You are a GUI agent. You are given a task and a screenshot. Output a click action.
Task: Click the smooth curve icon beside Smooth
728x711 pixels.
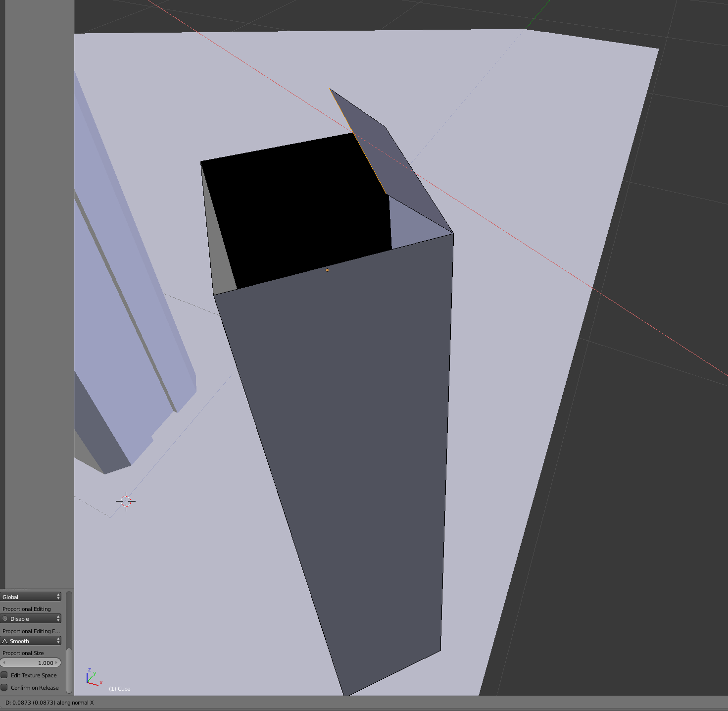(5, 641)
